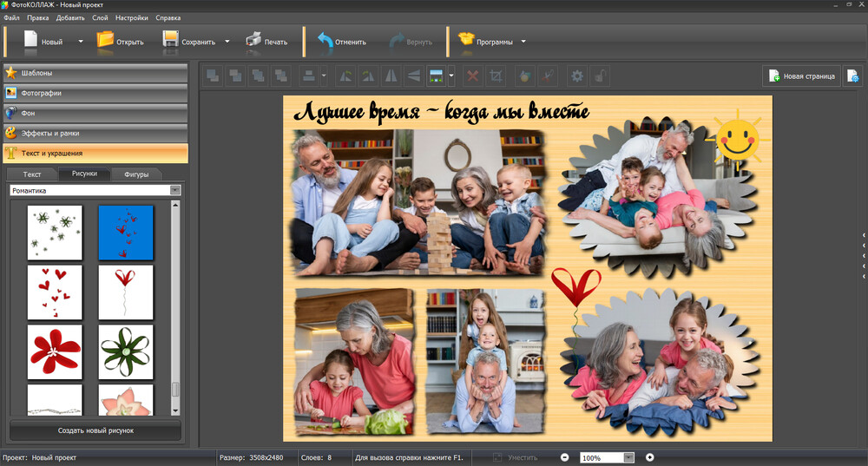Open the Справка menu
This screenshot has height=466, width=868.
coord(168,17)
